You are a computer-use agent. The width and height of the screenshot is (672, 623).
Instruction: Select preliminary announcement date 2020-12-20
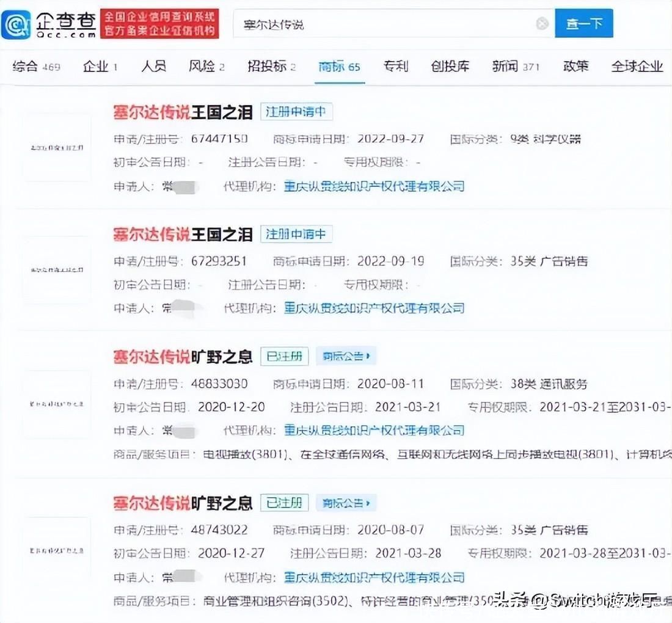tap(232, 407)
